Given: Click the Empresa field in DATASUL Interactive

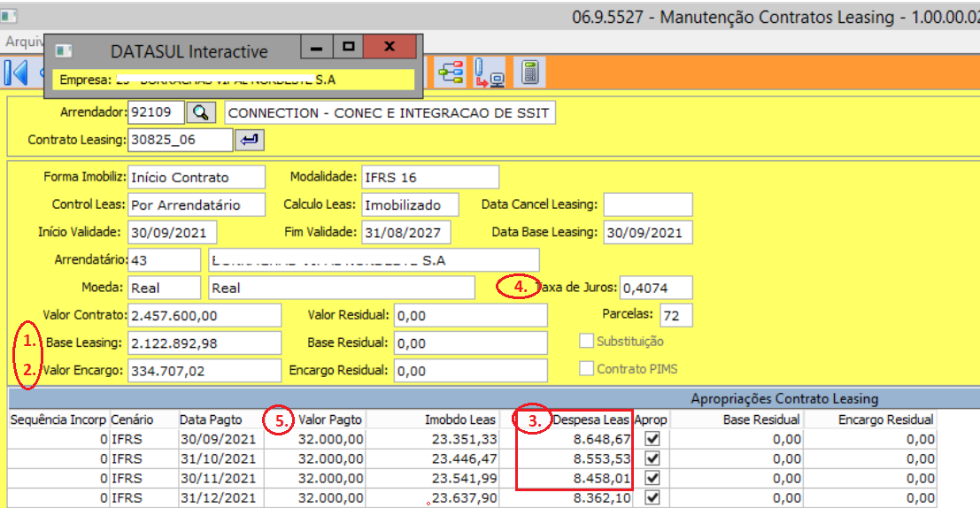Looking at the screenshot, I should [233, 80].
